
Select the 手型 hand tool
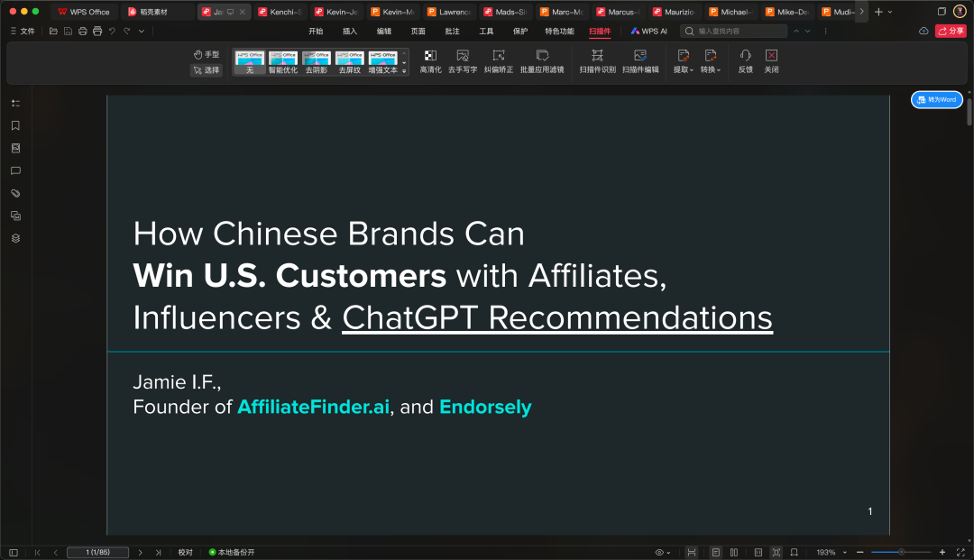(207, 55)
